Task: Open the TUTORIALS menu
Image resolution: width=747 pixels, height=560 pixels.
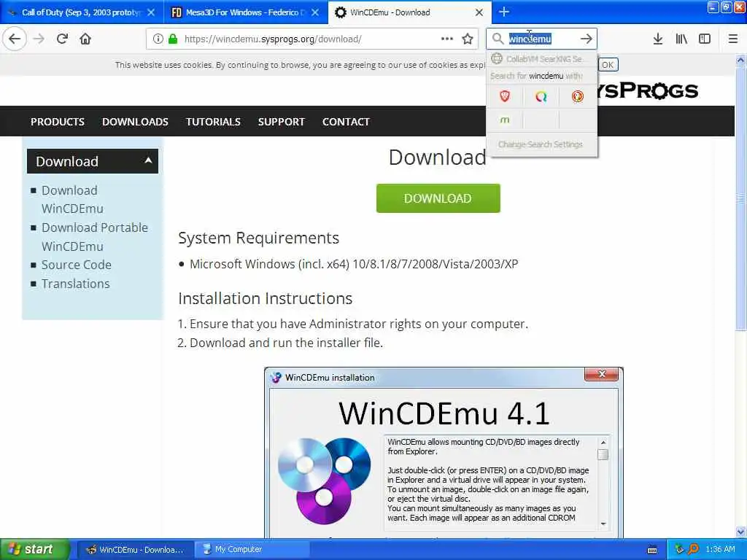Action: (214, 122)
